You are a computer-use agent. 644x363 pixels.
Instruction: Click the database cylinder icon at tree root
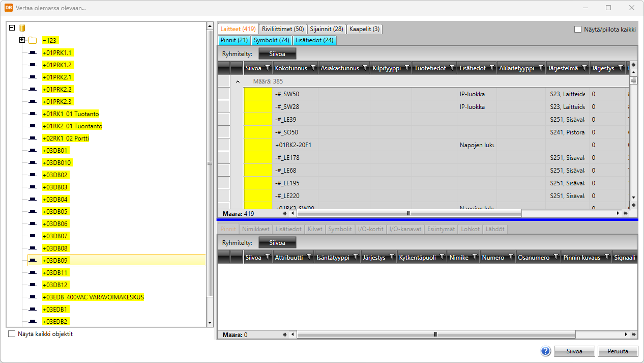point(22,28)
